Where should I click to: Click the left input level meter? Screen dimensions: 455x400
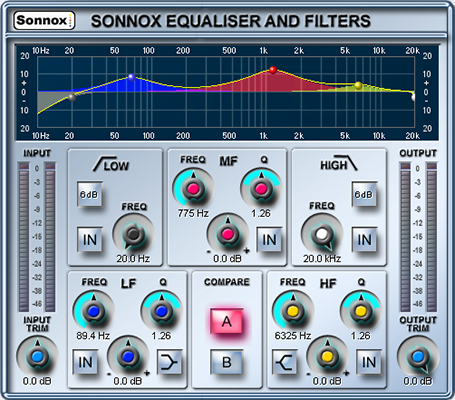pyautogui.click(x=24, y=237)
